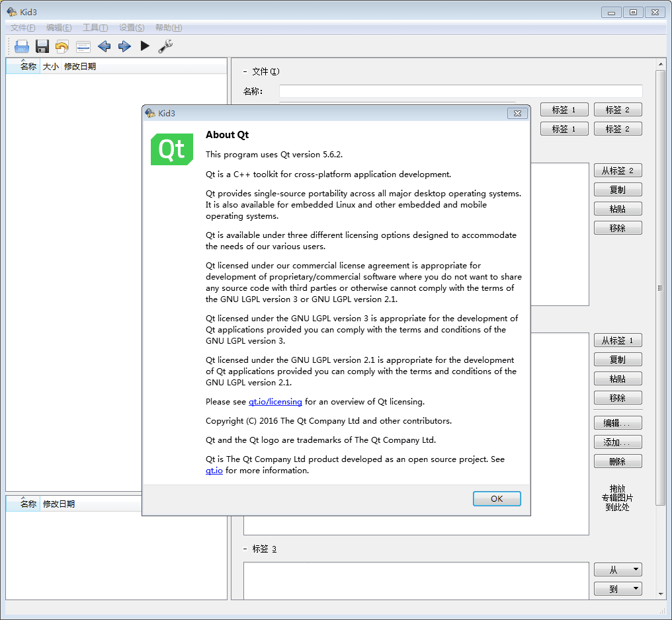Image resolution: width=672 pixels, height=620 pixels.
Task: Click the right panel vertical scrollbar thumb
Action: click(661, 288)
